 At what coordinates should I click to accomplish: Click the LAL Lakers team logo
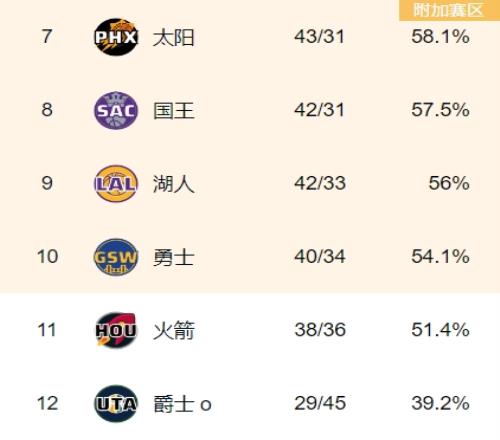tap(116, 183)
